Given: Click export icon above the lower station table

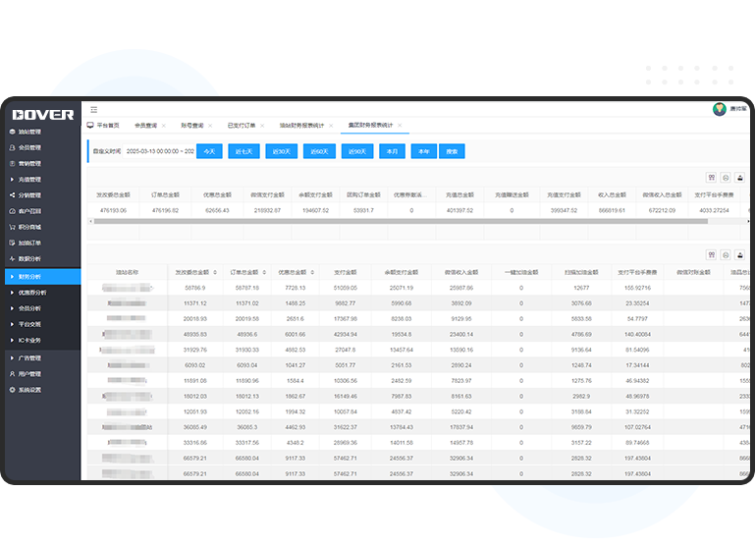Looking at the screenshot, I should point(725,252).
